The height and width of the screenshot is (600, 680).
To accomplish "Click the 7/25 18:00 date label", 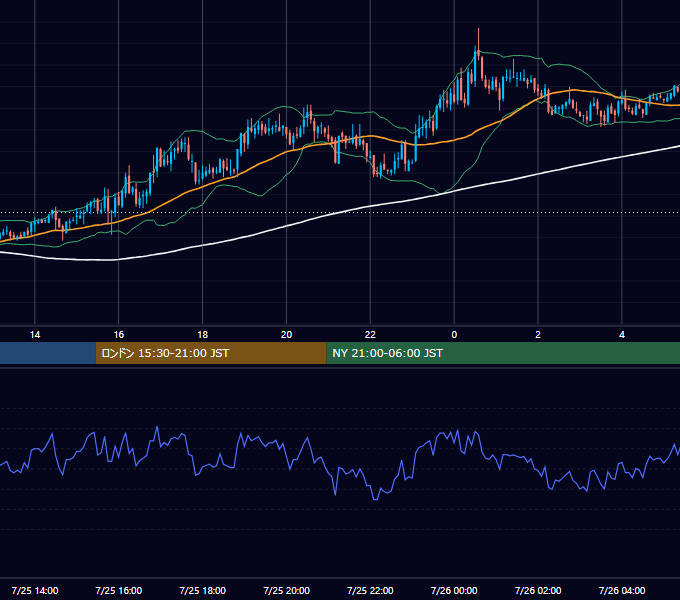I will pos(203,590).
